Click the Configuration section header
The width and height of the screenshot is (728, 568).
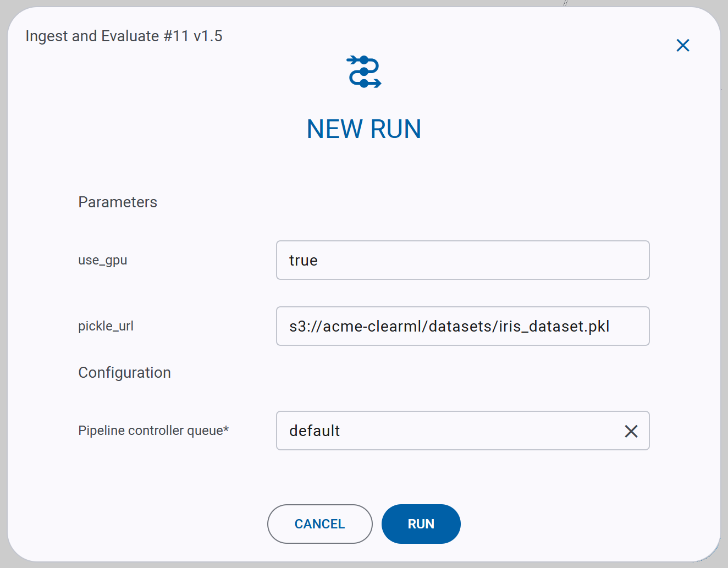(x=124, y=372)
